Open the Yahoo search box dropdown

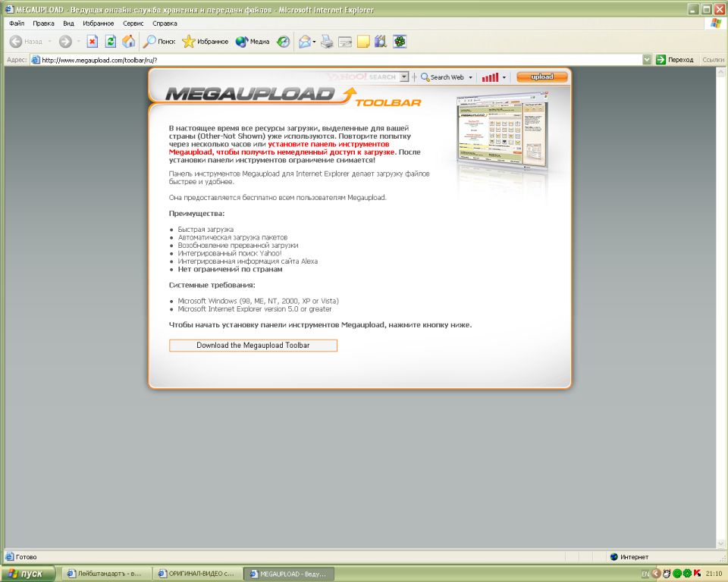coord(404,77)
